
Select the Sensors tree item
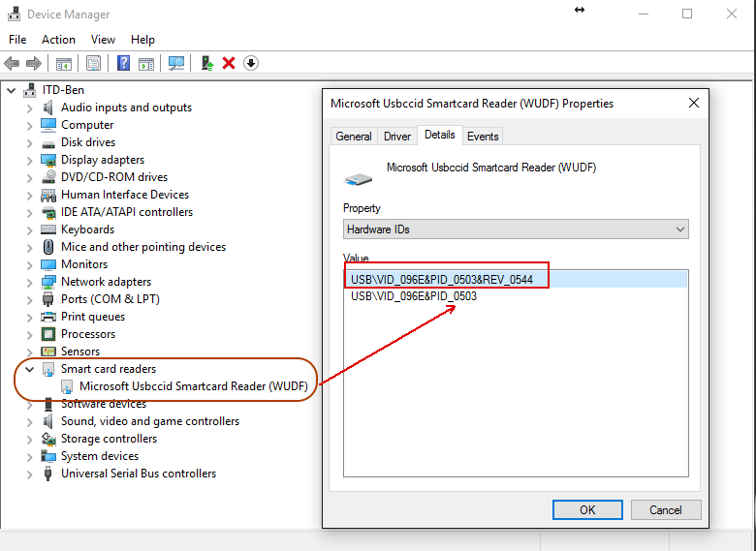click(x=80, y=352)
